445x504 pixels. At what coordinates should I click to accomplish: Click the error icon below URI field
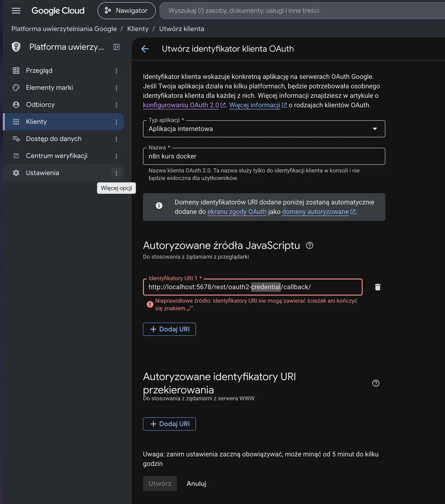tap(150, 304)
